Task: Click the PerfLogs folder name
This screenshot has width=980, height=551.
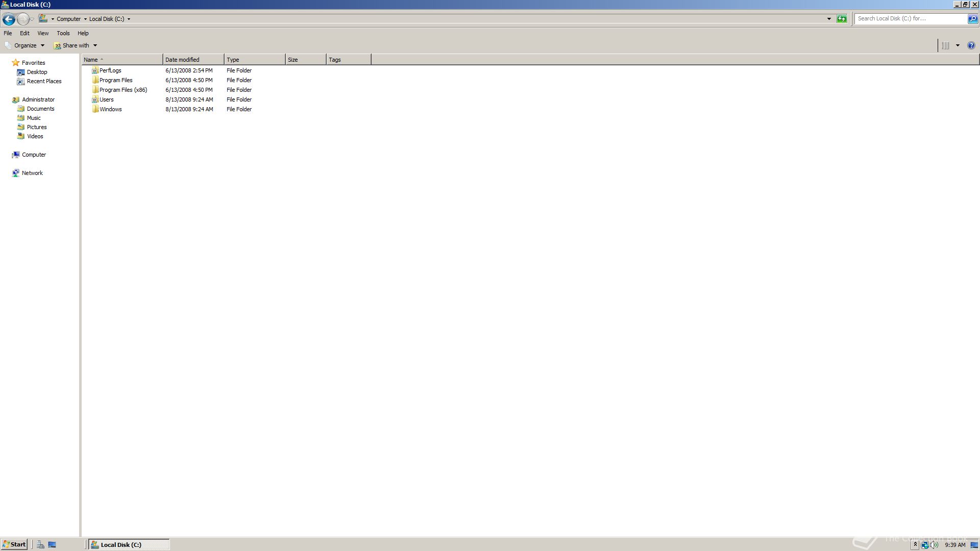Action: tap(110, 70)
